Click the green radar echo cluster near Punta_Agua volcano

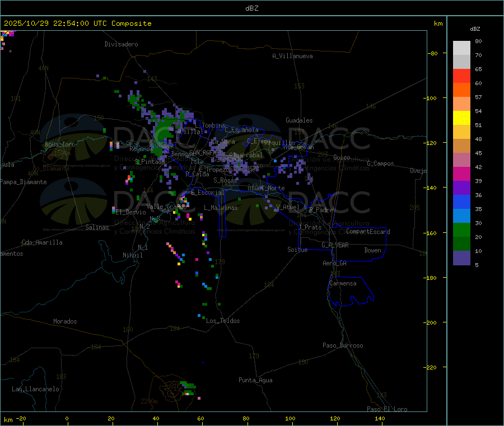click(188, 388)
